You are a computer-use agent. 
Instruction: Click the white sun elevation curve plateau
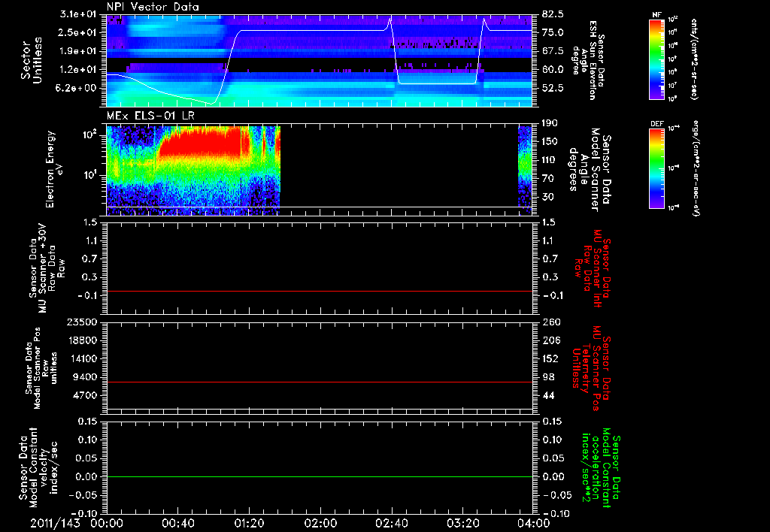[x=312, y=31]
